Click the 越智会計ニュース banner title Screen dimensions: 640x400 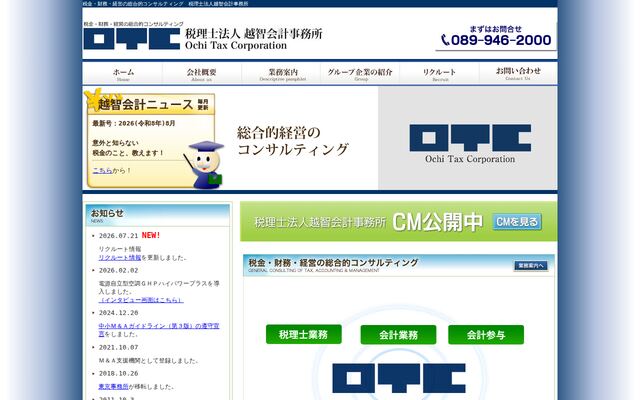(x=145, y=104)
